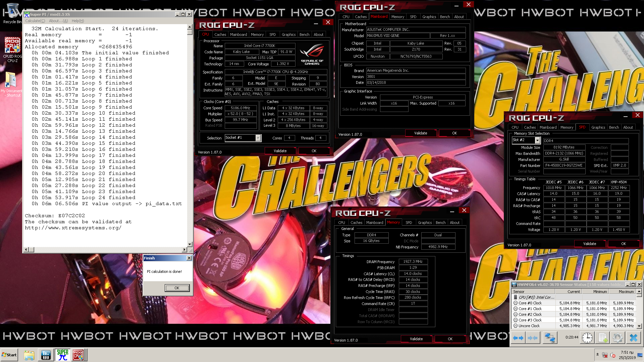Open Help menu in Super PI
The image size is (644, 362).
coord(78,21)
